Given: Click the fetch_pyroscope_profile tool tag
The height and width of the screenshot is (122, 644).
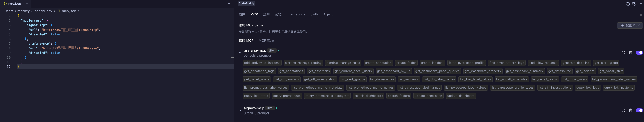Looking at the screenshot, I should click(x=466, y=63).
